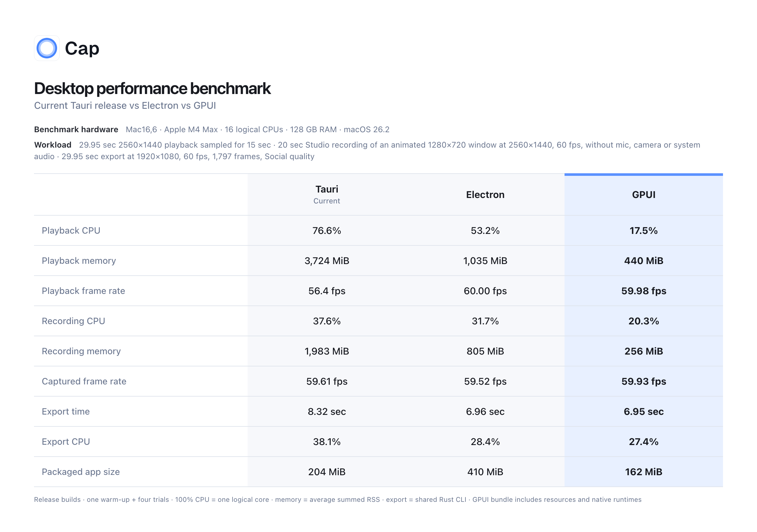The image size is (757, 532).
Task: Click the 6.95 sec cell
Action: click(643, 412)
